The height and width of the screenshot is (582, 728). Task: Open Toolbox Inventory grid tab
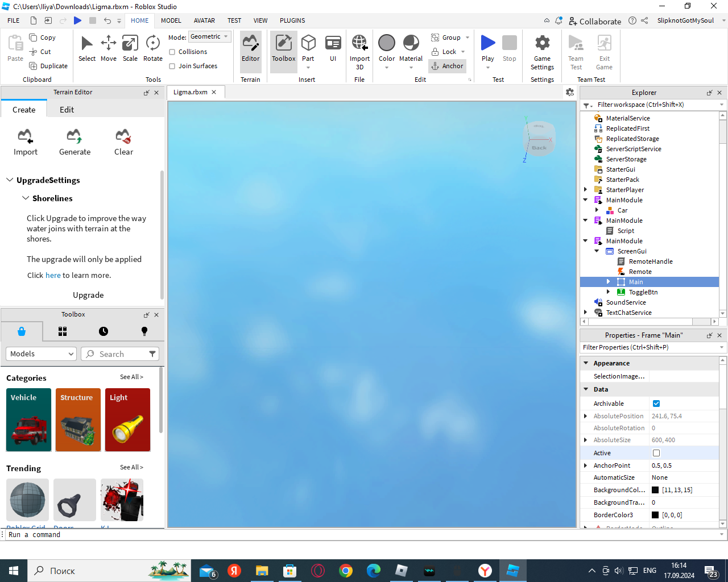pos(63,331)
